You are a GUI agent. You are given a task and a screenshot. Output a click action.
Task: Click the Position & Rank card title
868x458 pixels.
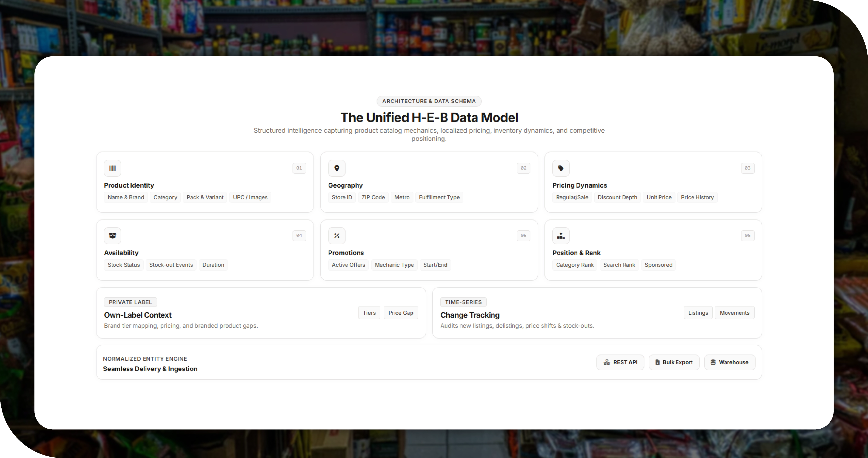tap(577, 253)
